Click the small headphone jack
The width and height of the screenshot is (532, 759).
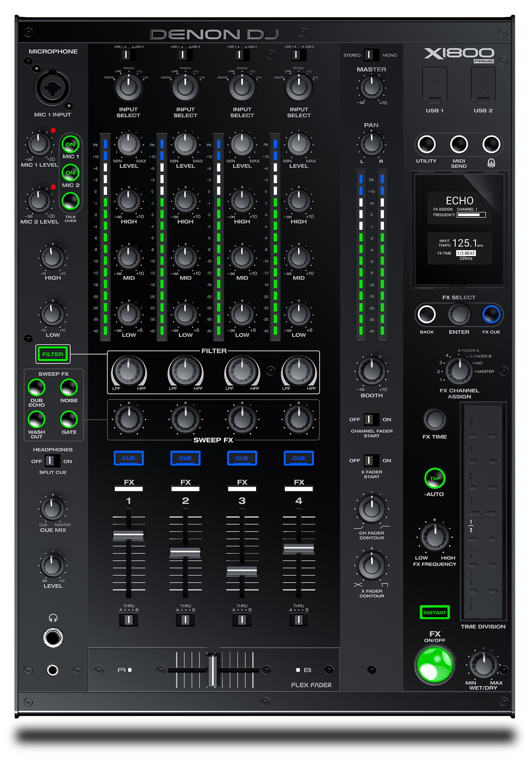tap(53, 670)
